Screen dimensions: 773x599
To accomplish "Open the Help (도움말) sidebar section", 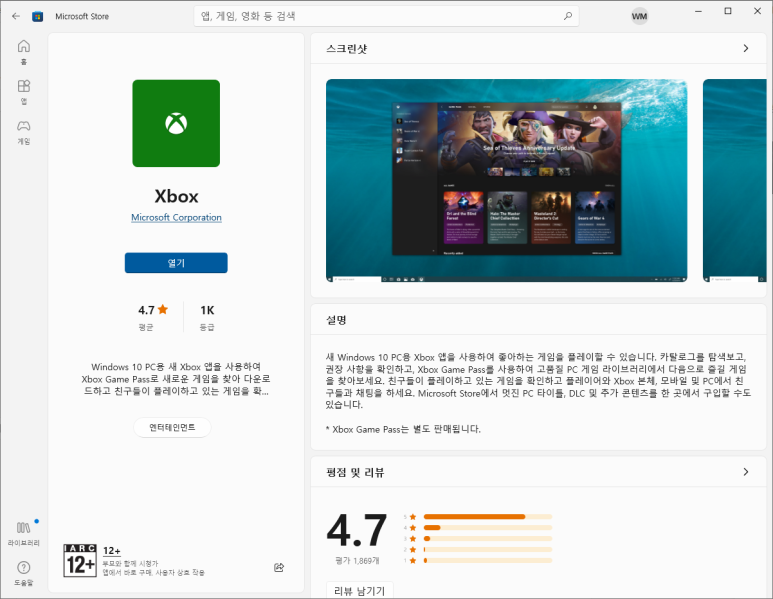I will tap(24, 573).
